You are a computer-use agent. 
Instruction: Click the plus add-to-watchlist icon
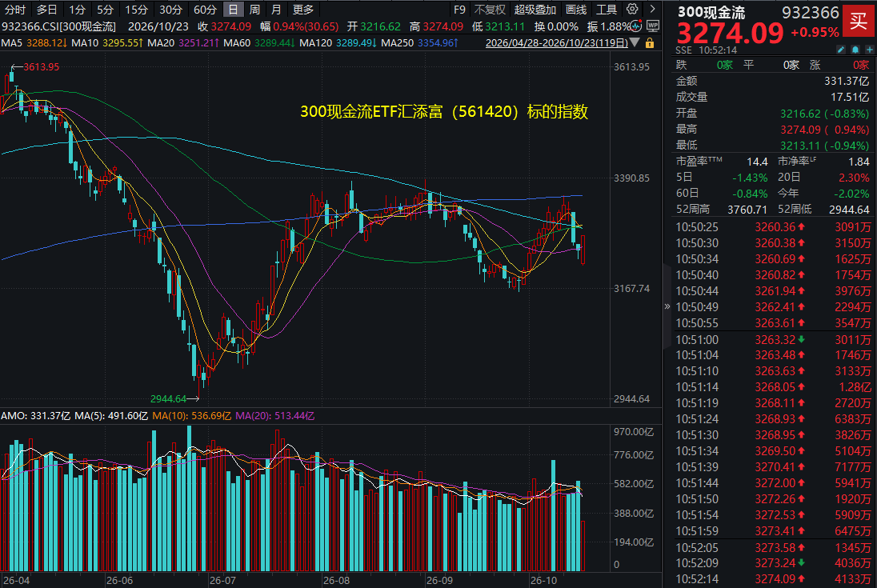point(869,50)
